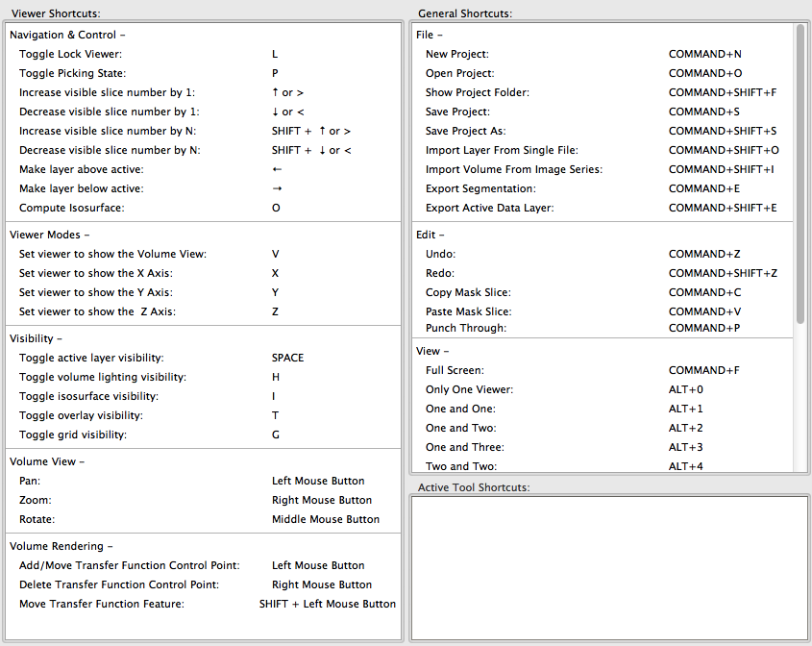Click Toggle overlay visibility label
812x646 pixels.
[x=81, y=415]
